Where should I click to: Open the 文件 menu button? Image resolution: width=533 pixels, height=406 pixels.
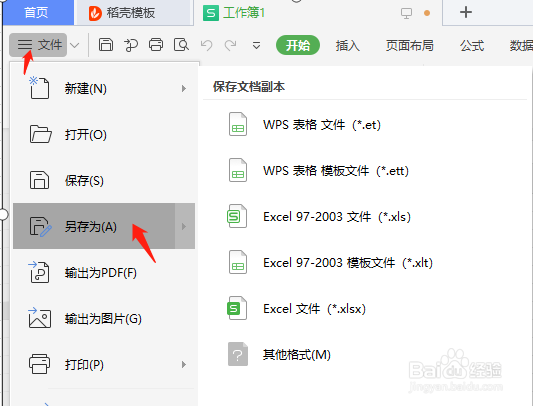pos(38,45)
